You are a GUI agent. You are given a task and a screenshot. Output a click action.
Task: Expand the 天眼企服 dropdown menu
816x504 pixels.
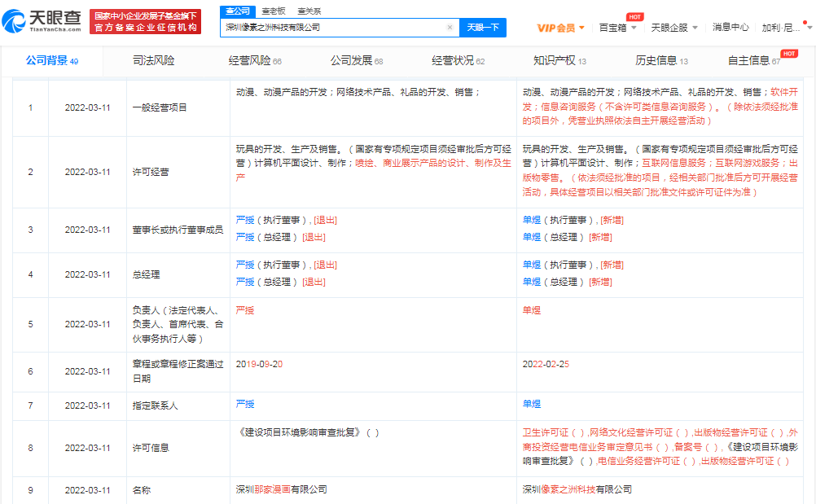pyautogui.click(x=674, y=28)
